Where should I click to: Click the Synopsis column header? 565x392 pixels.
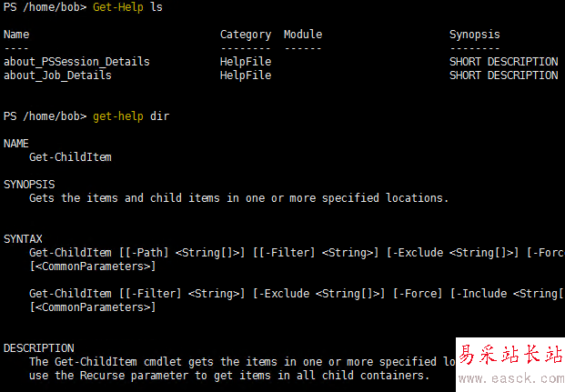click(x=474, y=35)
